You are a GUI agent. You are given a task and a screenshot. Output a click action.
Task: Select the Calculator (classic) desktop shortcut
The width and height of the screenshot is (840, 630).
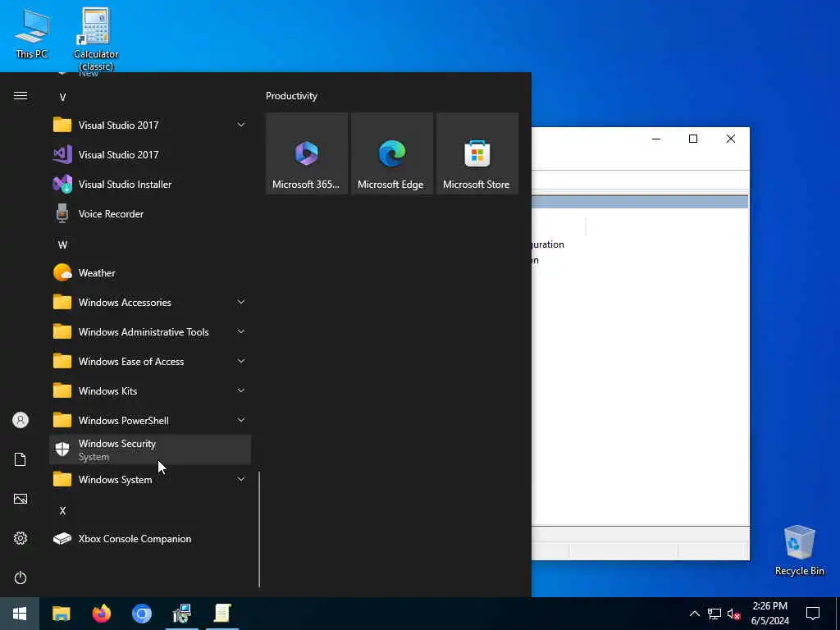[96, 39]
